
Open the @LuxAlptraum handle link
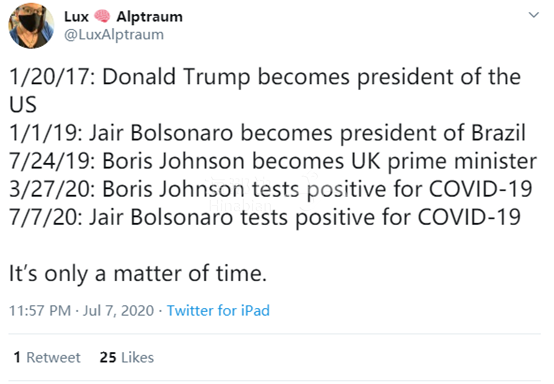(x=114, y=35)
